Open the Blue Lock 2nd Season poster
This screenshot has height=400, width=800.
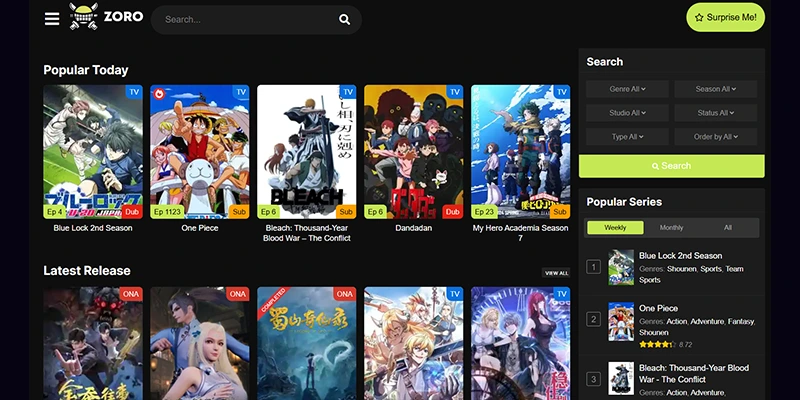click(x=93, y=152)
